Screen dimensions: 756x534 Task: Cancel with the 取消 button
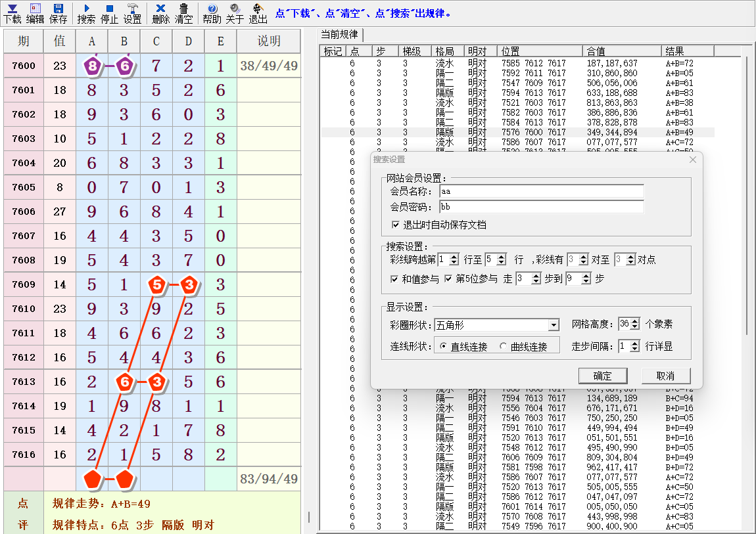click(666, 376)
